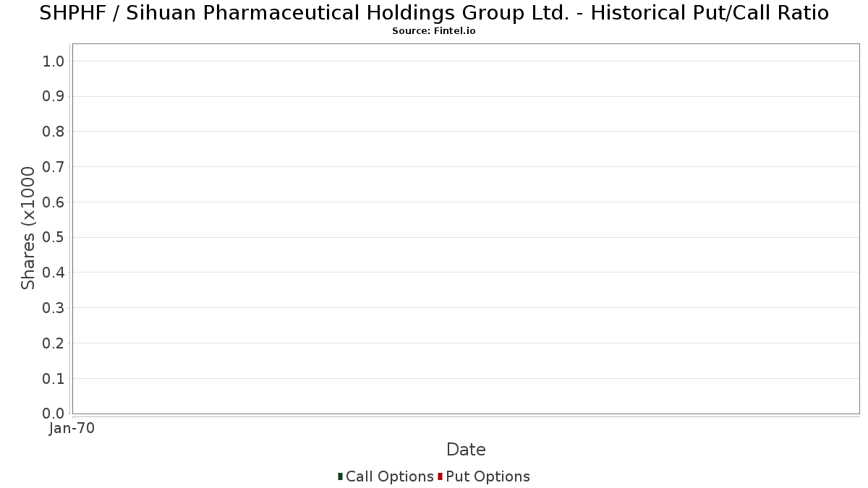Click the 0.6 y-axis tick label
The height and width of the screenshot is (488, 868).
[54, 202]
